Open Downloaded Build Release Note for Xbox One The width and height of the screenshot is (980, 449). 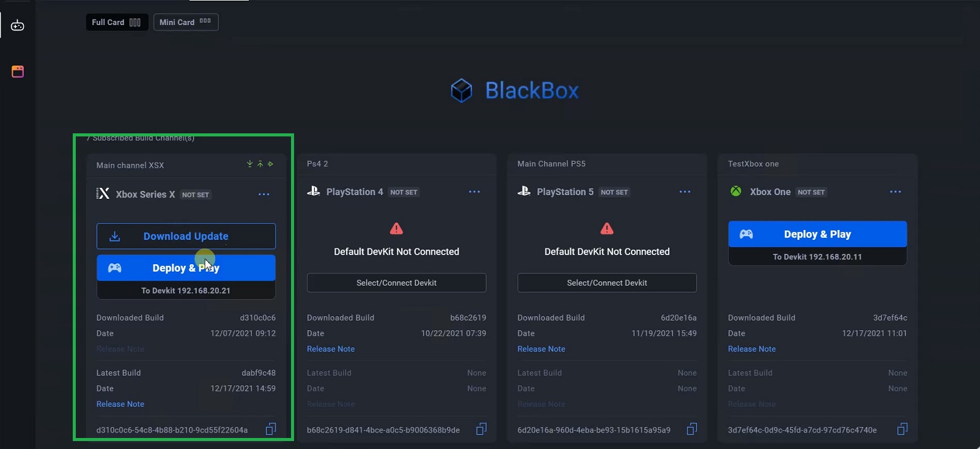752,349
